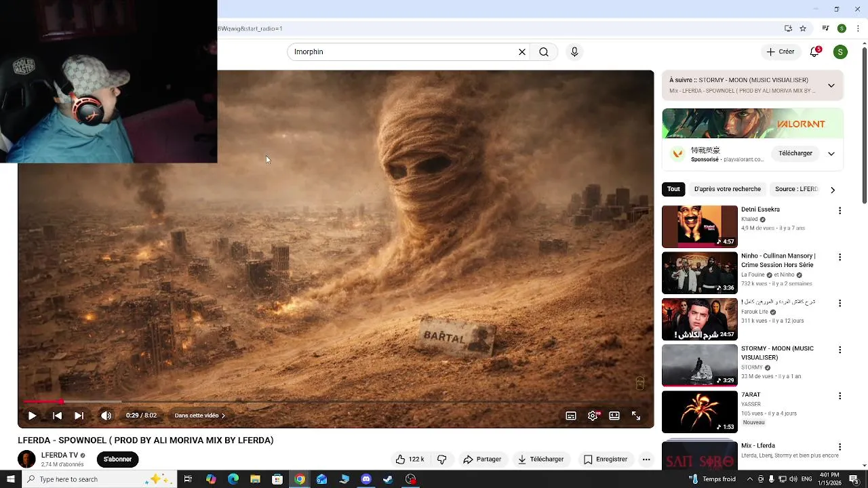Open 'Dans cette vidéo' chapters

(x=200, y=415)
